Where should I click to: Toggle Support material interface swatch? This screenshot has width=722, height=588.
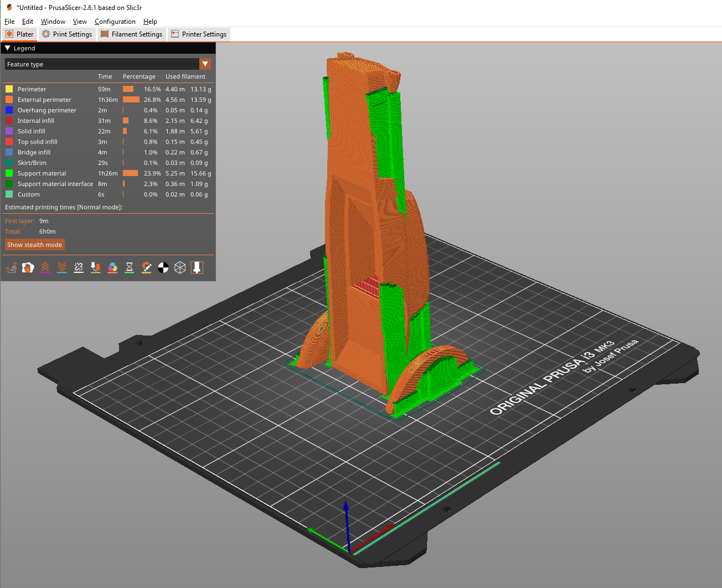pyautogui.click(x=9, y=184)
